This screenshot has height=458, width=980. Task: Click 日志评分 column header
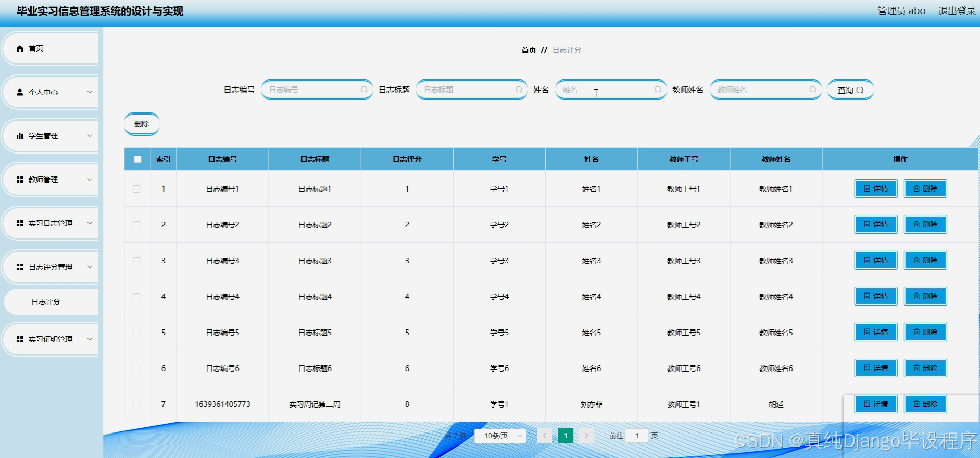pyautogui.click(x=407, y=159)
